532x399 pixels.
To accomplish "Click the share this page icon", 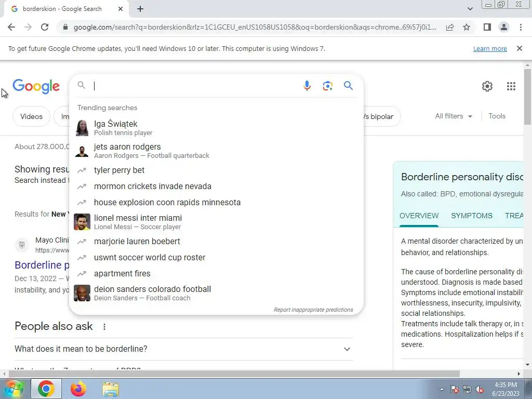I will (x=450, y=27).
